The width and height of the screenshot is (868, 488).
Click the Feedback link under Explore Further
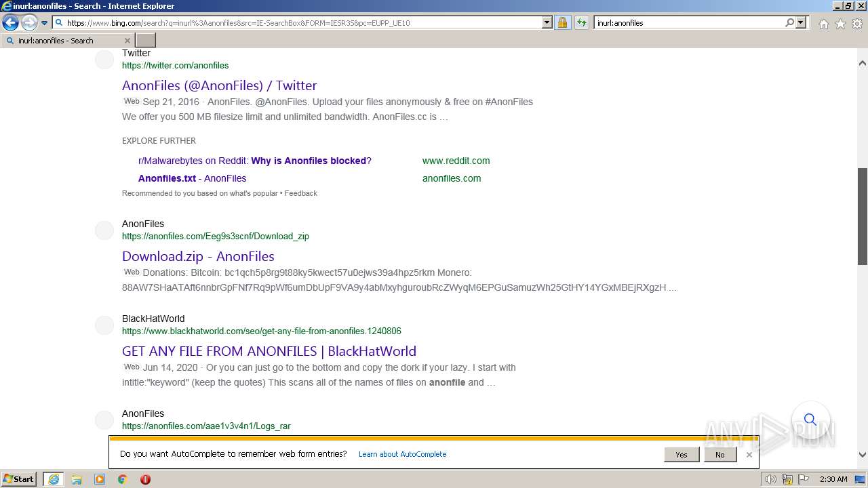[300, 193]
